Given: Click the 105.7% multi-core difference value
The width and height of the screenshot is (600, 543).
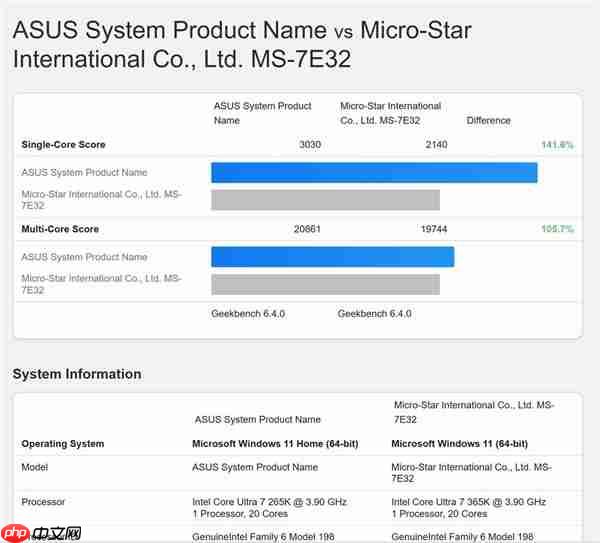Looking at the screenshot, I should [x=557, y=229].
